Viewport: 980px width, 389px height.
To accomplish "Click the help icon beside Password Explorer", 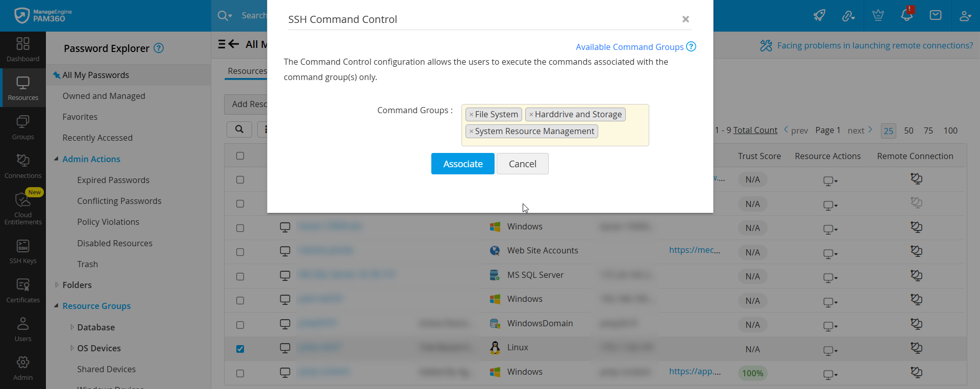I will tap(159, 48).
